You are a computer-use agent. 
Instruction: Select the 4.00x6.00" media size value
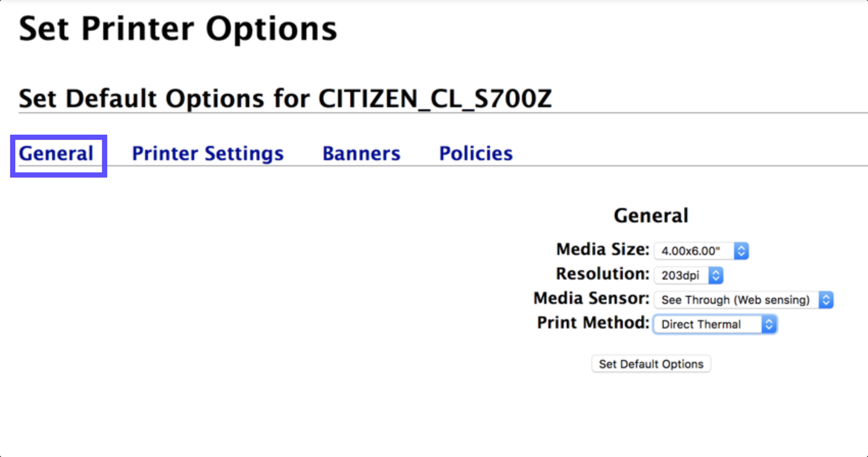[690, 250]
